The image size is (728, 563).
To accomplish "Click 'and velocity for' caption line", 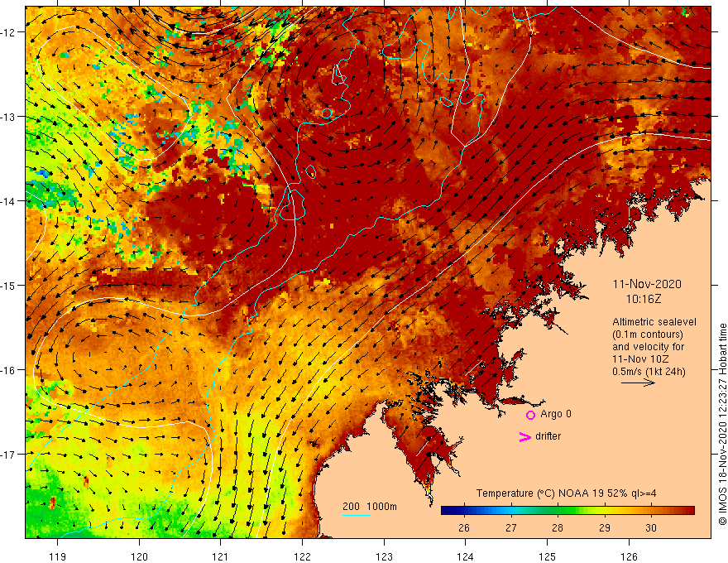I will [x=648, y=347].
